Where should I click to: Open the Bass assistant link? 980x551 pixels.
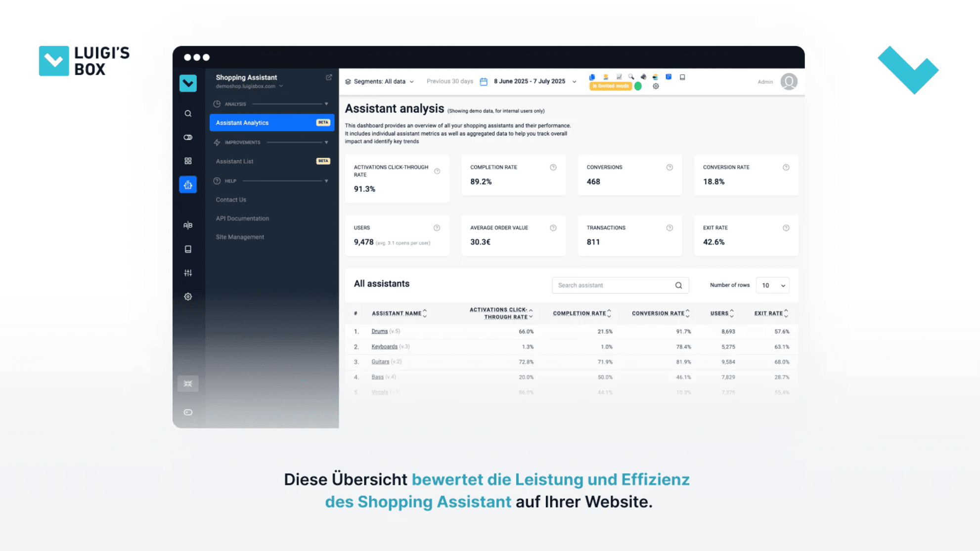click(x=377, y=377)
